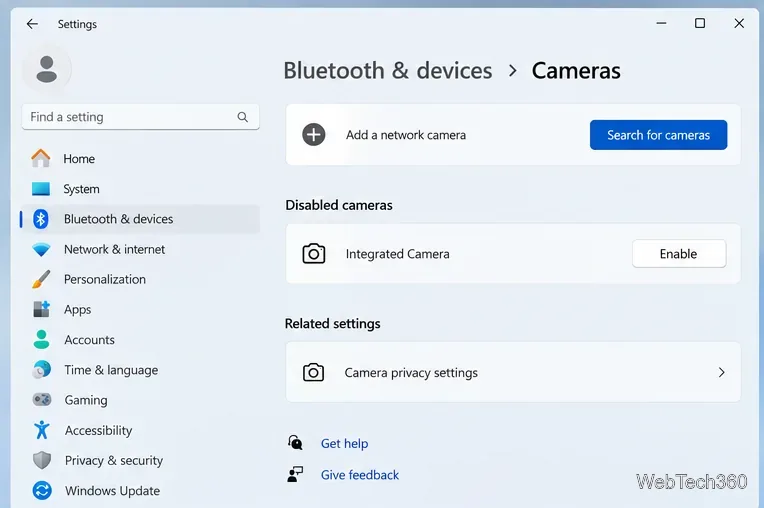Click the Disabled cameras heading
Image resolution: width=764 pixels, height=508 pixels.
point(339,205)
